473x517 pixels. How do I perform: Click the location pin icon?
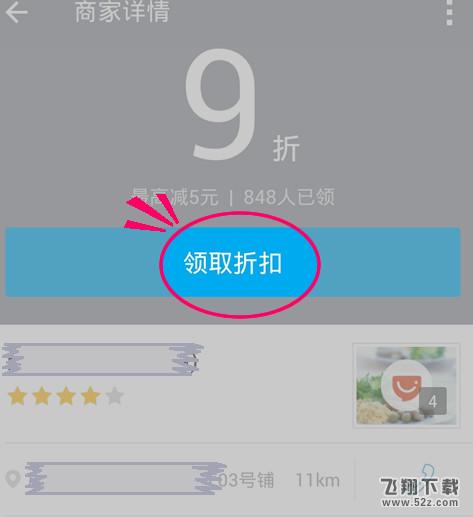(13, 479)
